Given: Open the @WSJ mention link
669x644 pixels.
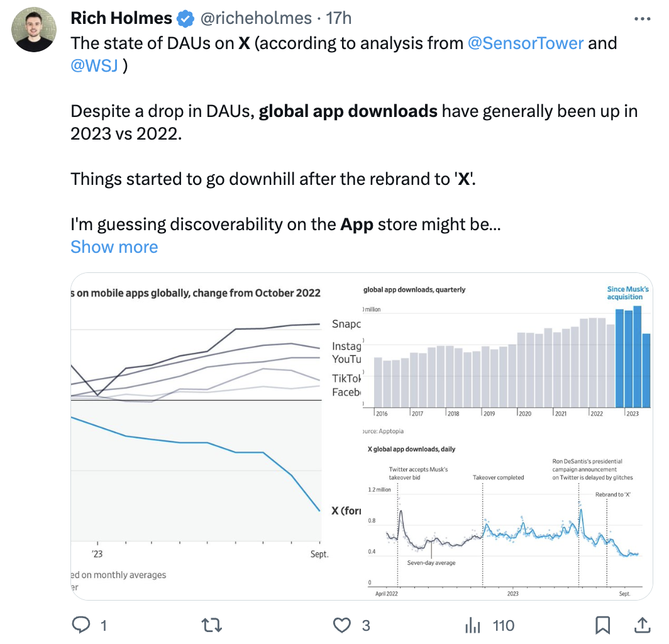Looking at the screenshot, I should [94, 65].
